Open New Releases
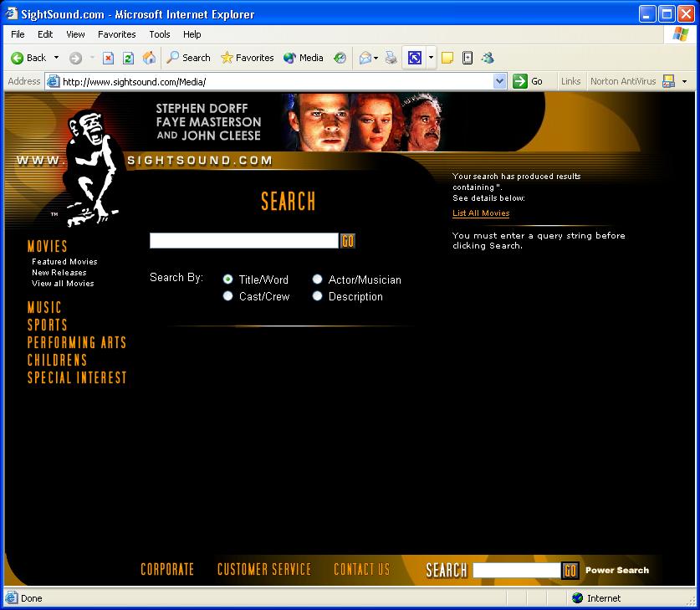 [x=59, y=273]
